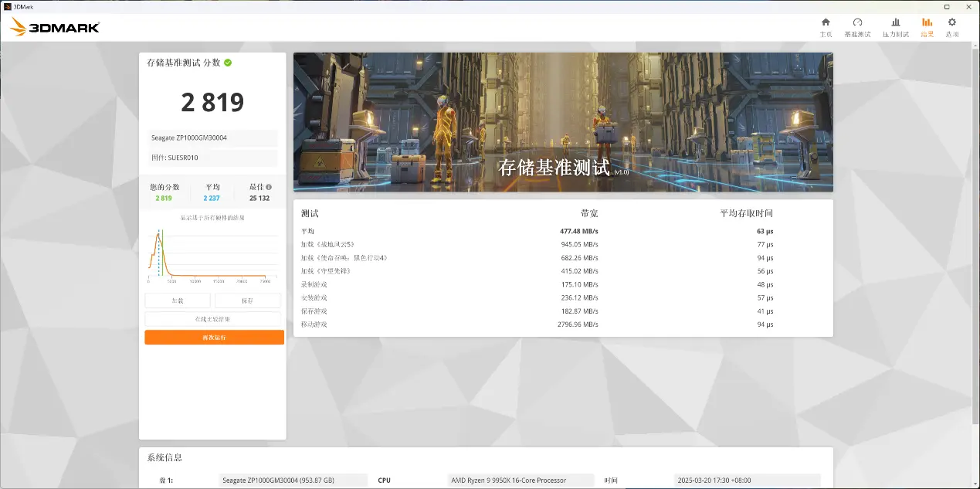
Task: Click the CPU label in system info
Action: (384, 481)
